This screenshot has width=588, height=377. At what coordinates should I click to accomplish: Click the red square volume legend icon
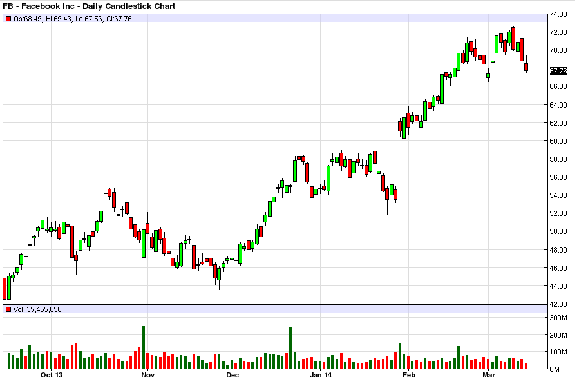[8, 309]
